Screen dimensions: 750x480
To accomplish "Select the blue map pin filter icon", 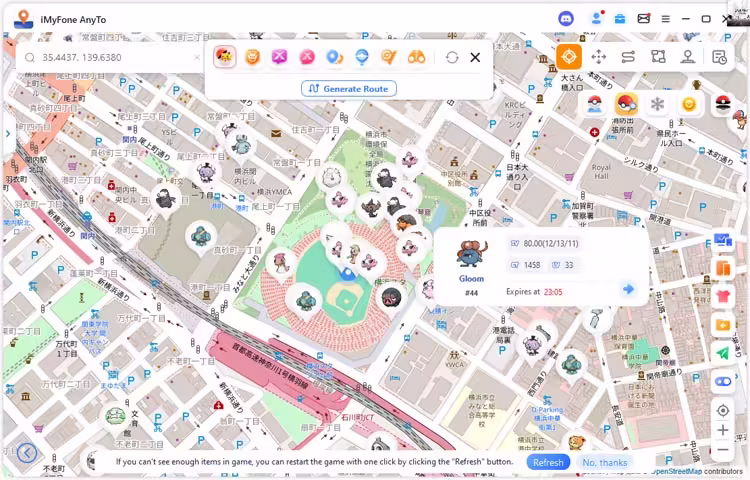I will tap(334, 57).
